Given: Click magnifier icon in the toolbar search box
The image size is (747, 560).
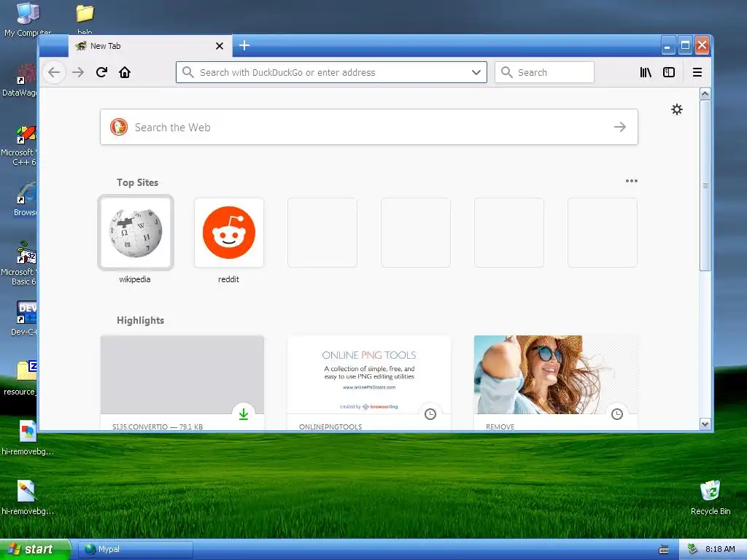Looking at the screenshot, I should coord(507,72).
